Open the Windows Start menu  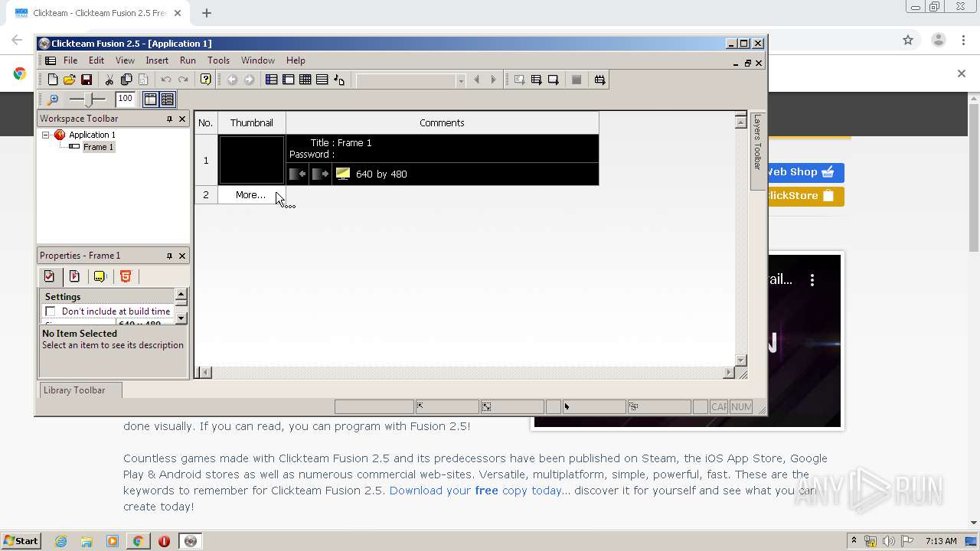21,540
